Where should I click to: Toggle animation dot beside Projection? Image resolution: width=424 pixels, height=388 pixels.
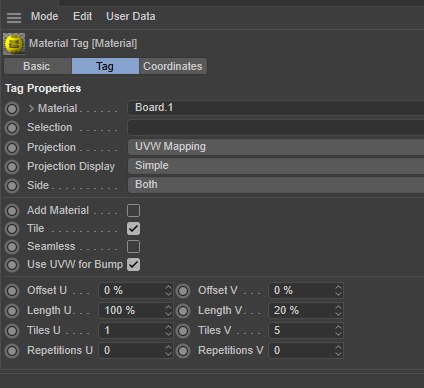[x=12, y=148]
